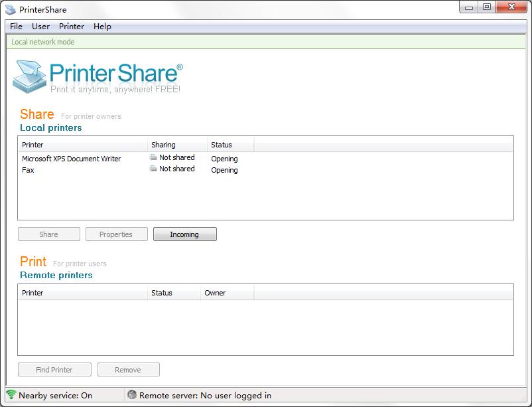
Task: Toggle sharing for the Fax printer
Action: tap(153, 168)
